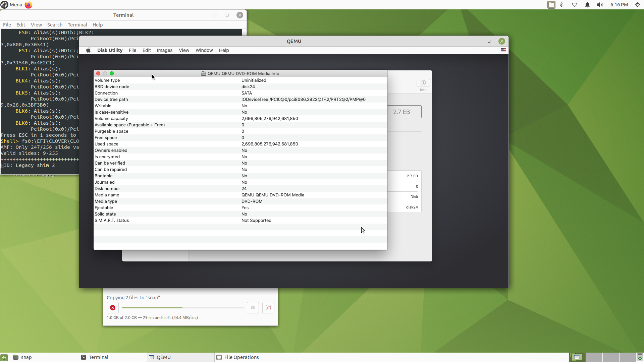This screenshot has height=362, width=644.
Task: Click the US keyboard layout flag icon
Action: (x=503, y=50)
